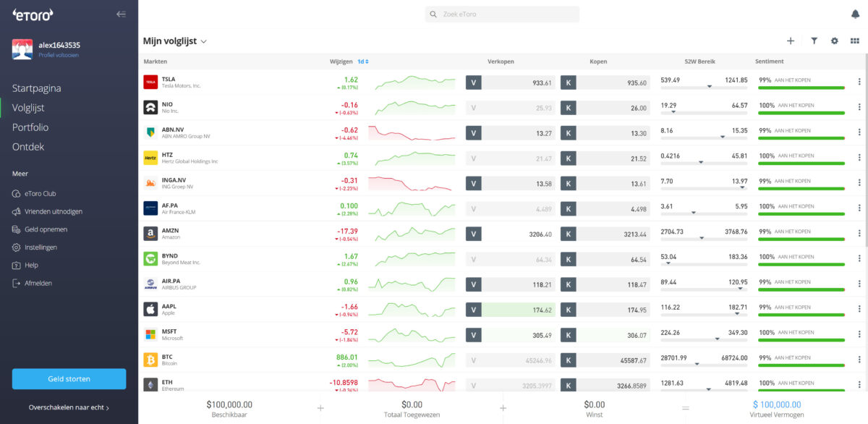Click AAPL sentiment bar
The height and width of the screenshot is (424, 868).
coord(801,315)
